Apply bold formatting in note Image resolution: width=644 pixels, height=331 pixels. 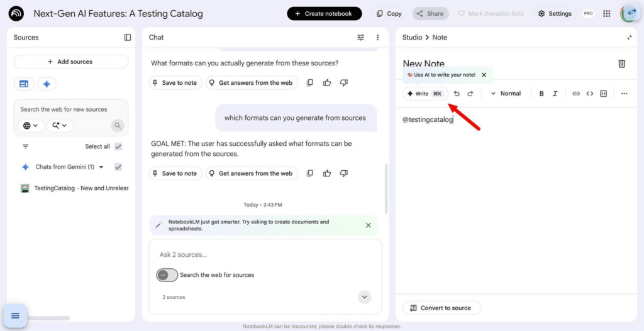pos(541,94)
